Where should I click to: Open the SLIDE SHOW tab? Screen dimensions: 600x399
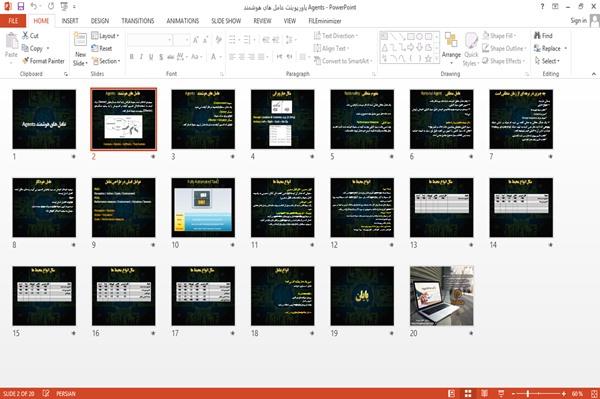(x=226, y=21)
